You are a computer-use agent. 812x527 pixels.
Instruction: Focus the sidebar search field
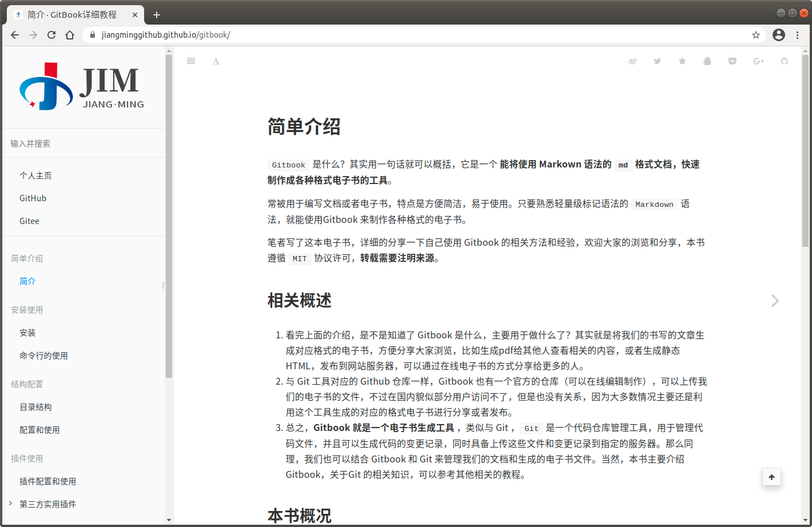point(83,143)
